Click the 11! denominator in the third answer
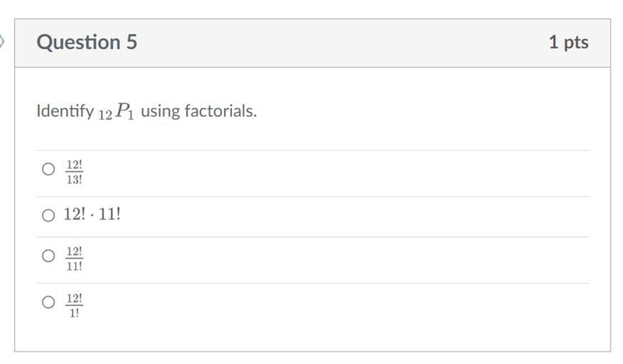The image size is (623, 364). (x=74, y=266)
